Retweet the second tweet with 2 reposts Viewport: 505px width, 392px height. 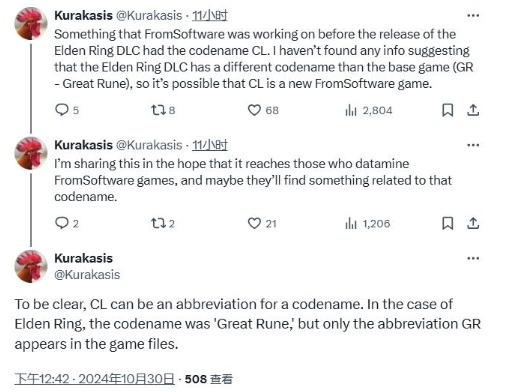click(x=163, y=223)
